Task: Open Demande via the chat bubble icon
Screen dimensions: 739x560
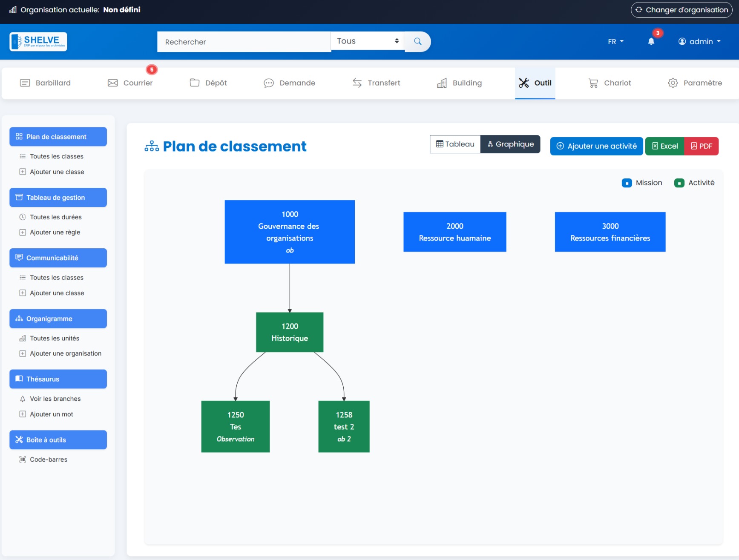Action: [x=268, y=83]
